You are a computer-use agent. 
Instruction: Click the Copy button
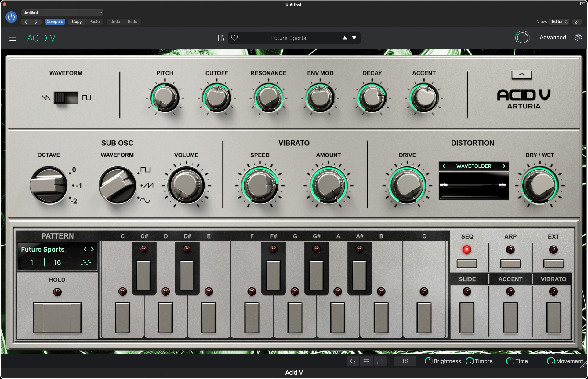[x=77, y=21]
